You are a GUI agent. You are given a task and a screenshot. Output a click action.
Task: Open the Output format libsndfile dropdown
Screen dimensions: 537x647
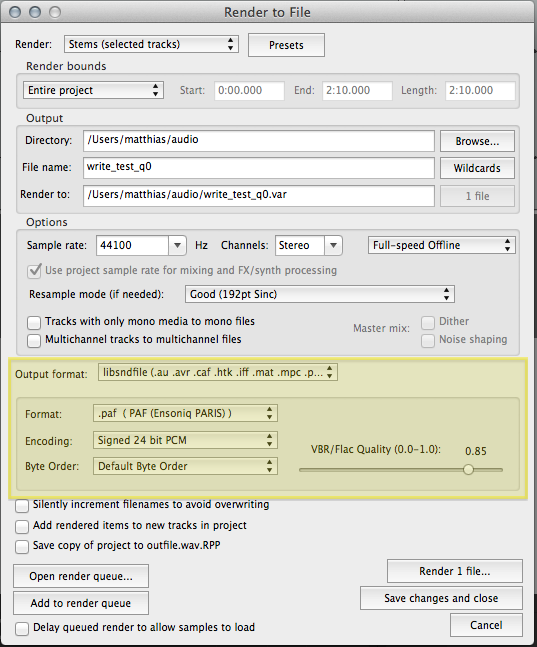click(x=218, y=372)
